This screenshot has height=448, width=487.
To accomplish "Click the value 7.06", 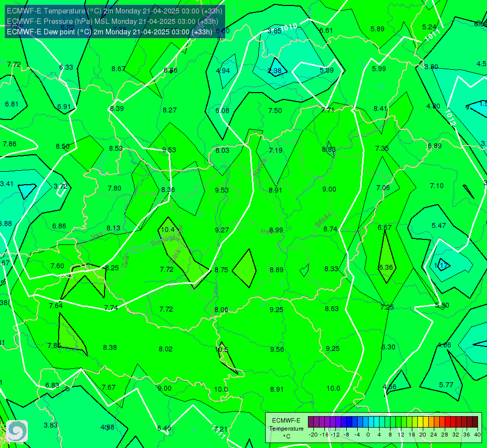I will (383, 188).
